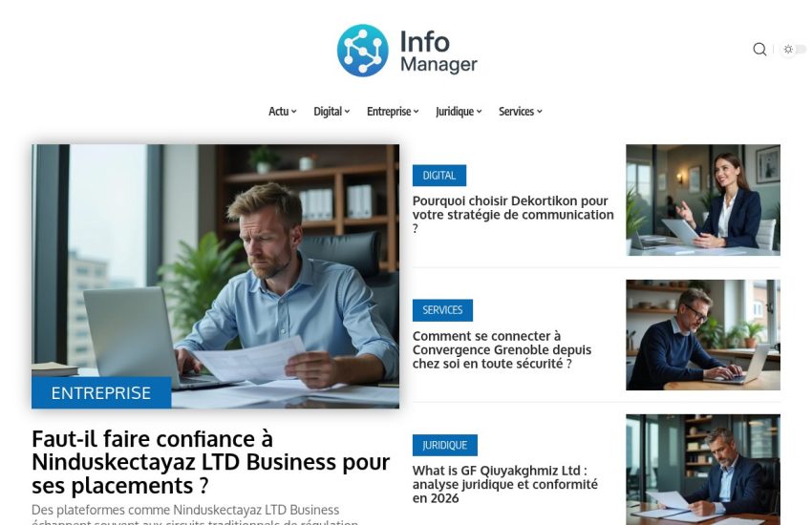812x525 pixels.
Task: Click the search magnifier icon
Action: coord(759,49)
